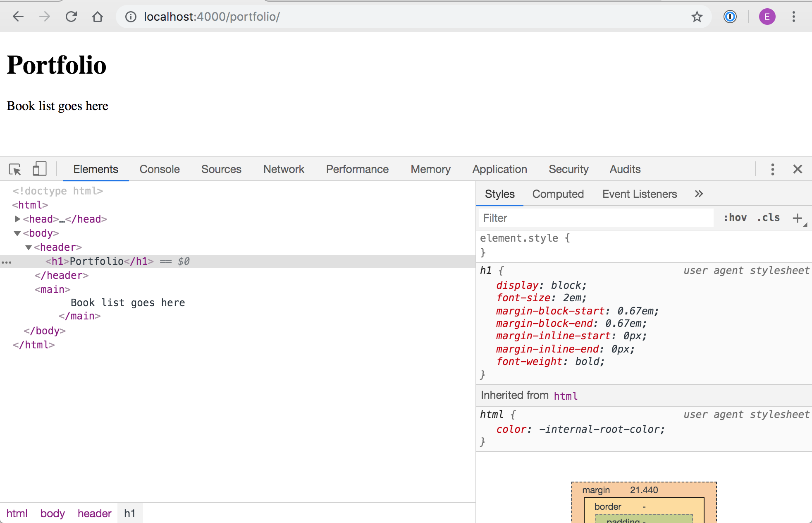This screenshot has width=812, height=523.
Task: Click the font-weight: bold declaration
Action: [550, 362]
